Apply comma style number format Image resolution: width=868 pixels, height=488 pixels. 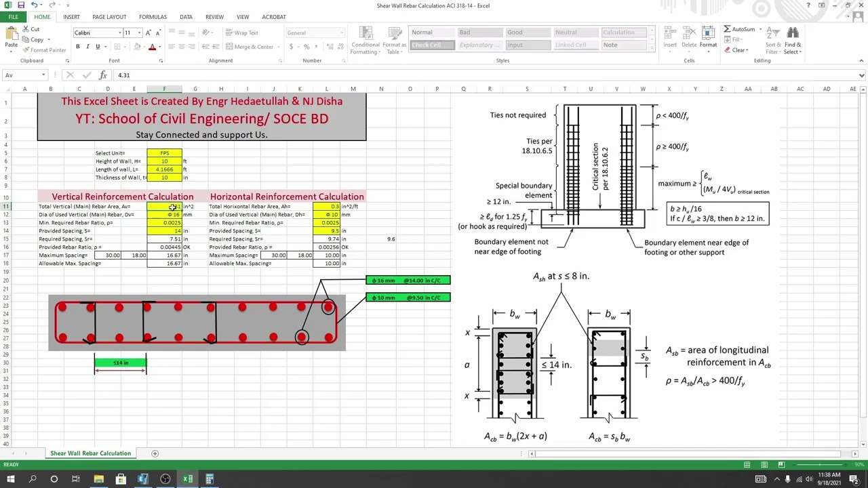pyautogui.click(x=316, y=47)
